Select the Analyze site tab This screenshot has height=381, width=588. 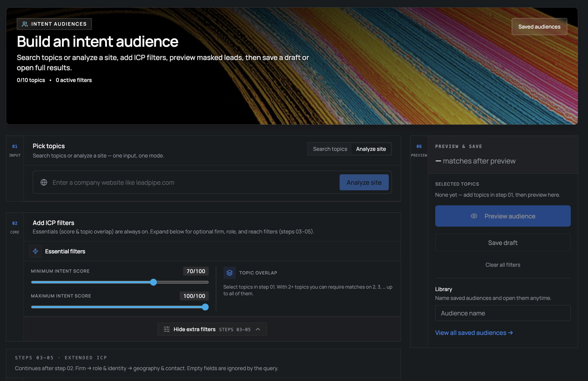[x=371, y=149]
